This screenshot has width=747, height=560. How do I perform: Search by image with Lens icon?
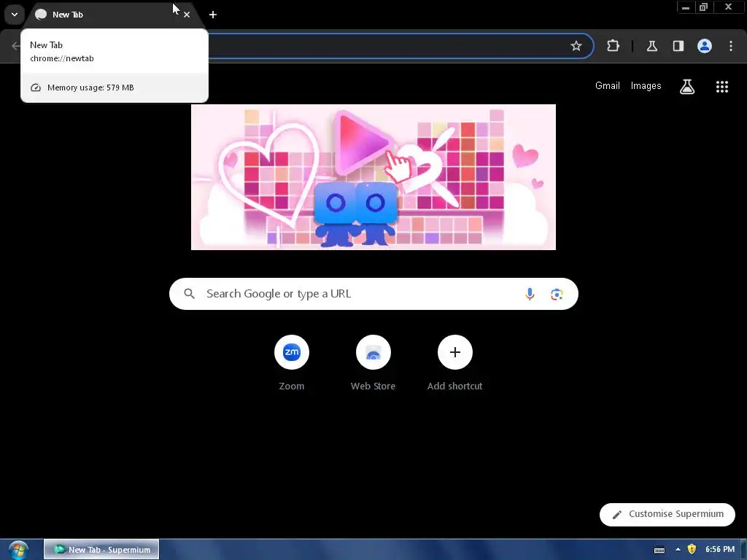pyautogui.click(x=557, y=295)
